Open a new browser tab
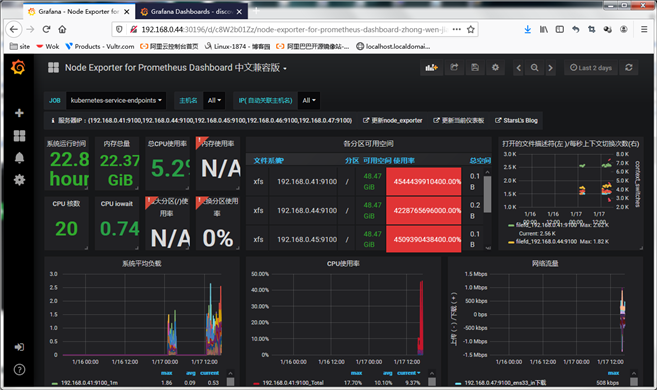This screenshot has height=390, width=657. (x=256, y=11)
